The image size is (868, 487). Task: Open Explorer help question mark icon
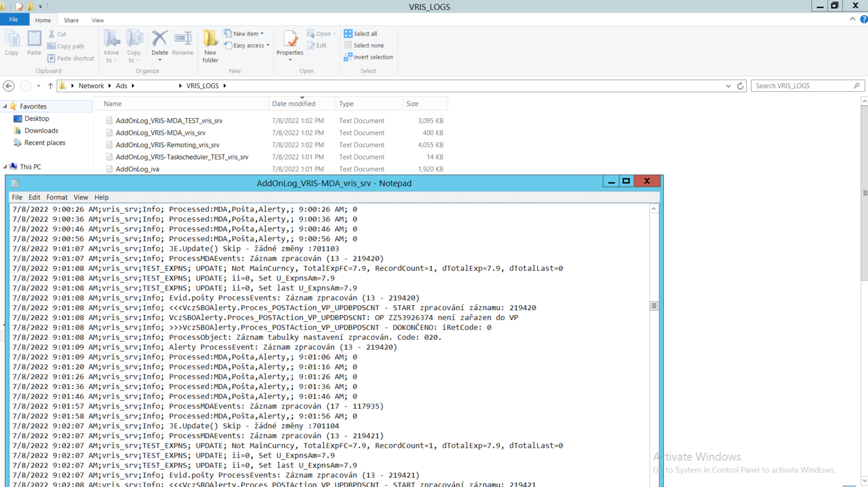pos(864,19)
